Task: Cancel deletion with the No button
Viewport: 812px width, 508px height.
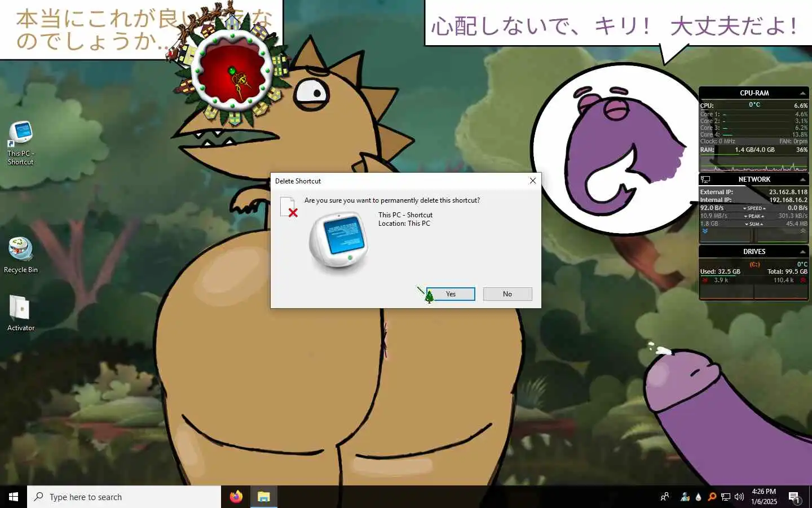Action: 507,294
